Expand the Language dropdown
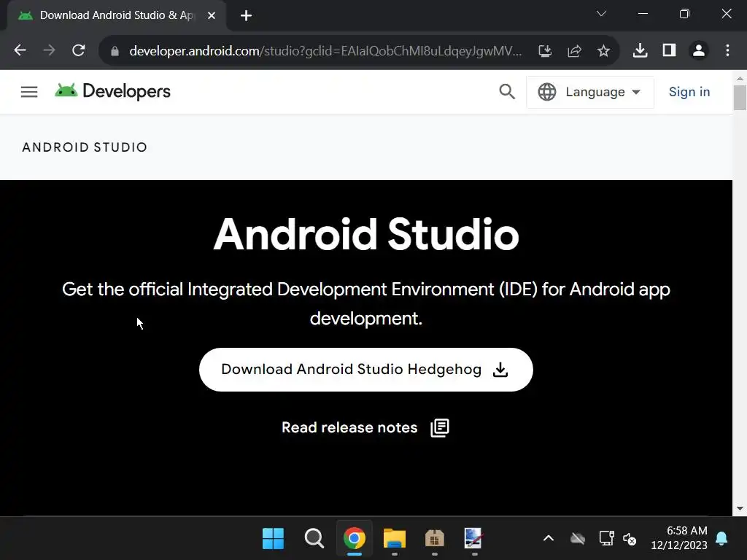The width and height of the screenshot is (747, 560). click(589, 92)
